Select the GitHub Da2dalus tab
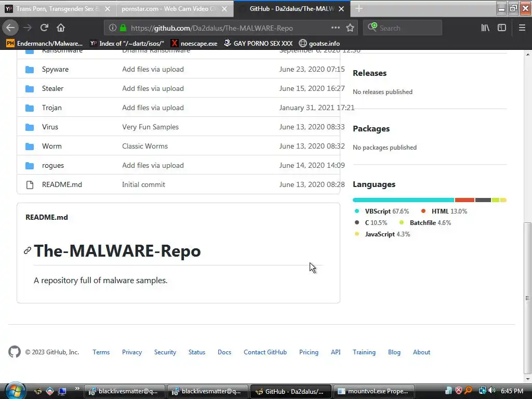The image size is (532, 399). 292,8
